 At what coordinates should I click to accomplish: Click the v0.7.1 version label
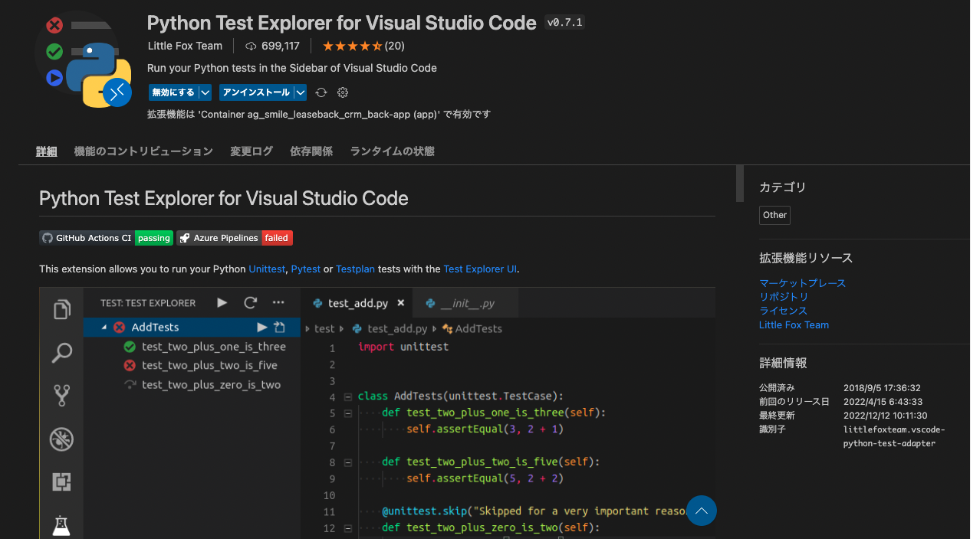coord(564,22)
